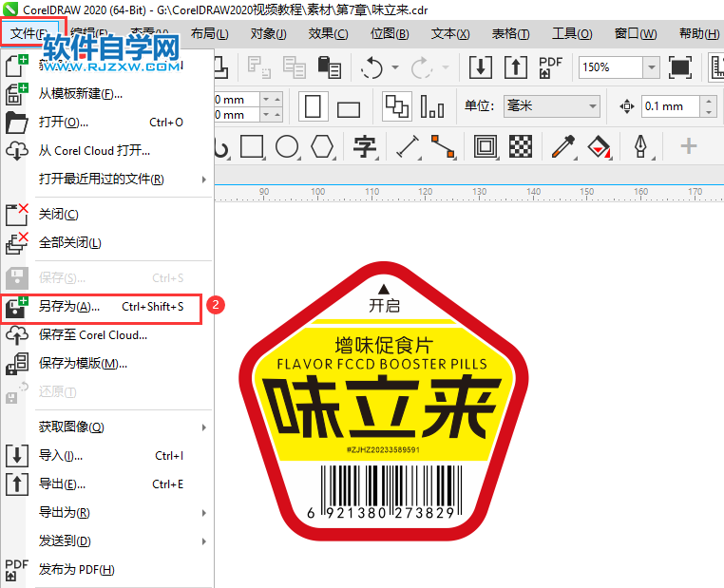Expand 发送到(D) submenu

pos(107,541)
